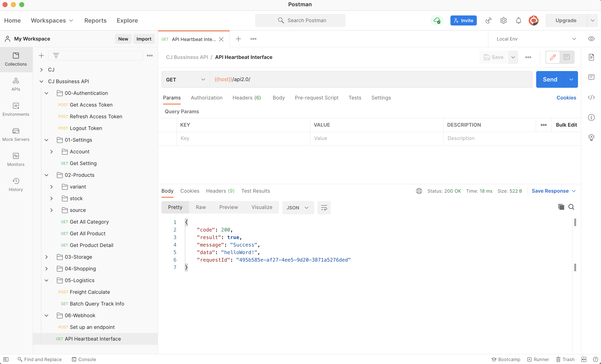Open the tab options ellipsis
This screenshot has width=601, height=364.
click(253, 39)
